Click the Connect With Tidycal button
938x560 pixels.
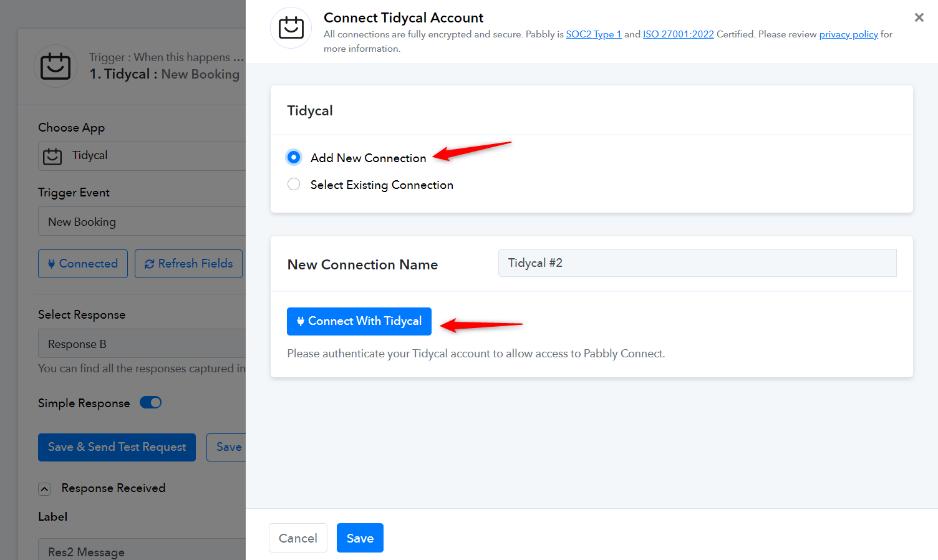click(x=359, y=321)
